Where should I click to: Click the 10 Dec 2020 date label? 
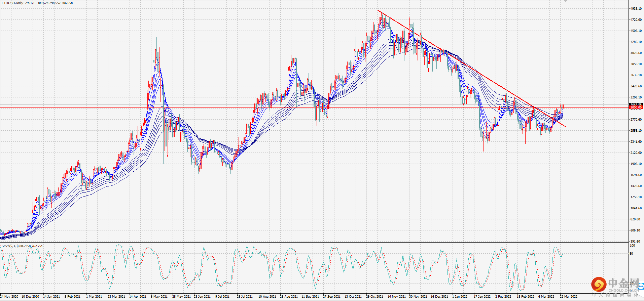point(30,297)
